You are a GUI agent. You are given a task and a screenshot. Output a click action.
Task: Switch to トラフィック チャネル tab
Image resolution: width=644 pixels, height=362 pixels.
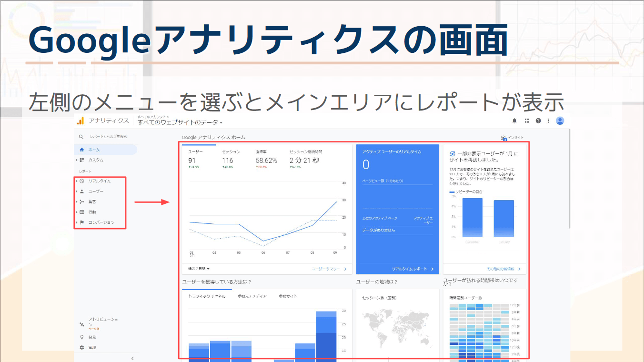(x=207, y=296)
